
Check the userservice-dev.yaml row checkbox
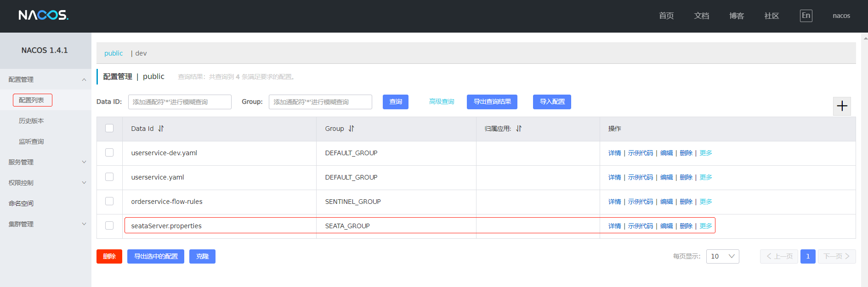(x=109, y=152)
